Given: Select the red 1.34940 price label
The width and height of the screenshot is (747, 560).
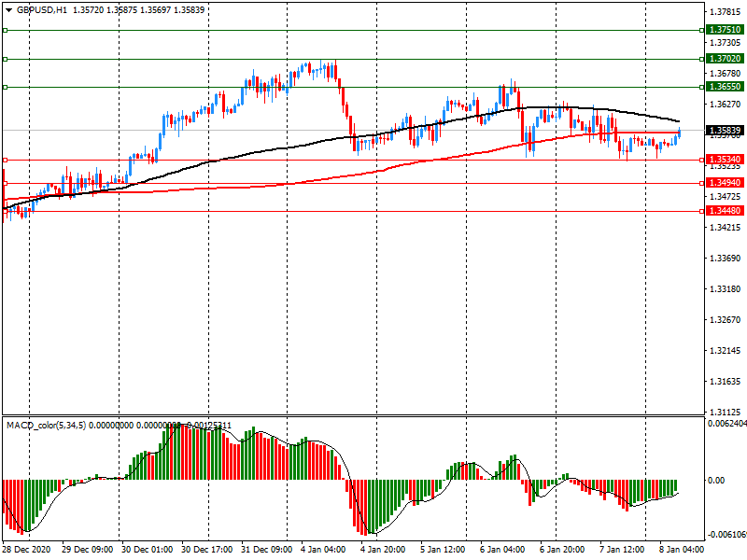Looking at the screenshot, I should (725, 183).
